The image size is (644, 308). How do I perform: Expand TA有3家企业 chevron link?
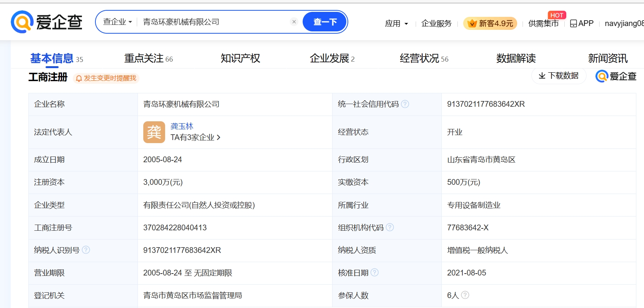click(x=195, y=137)
